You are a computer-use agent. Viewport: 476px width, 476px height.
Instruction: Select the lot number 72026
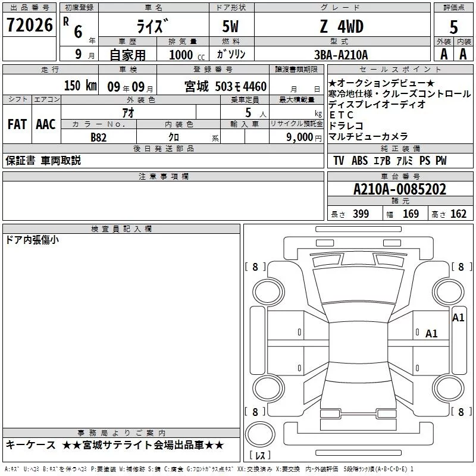[x=30, y=25]
